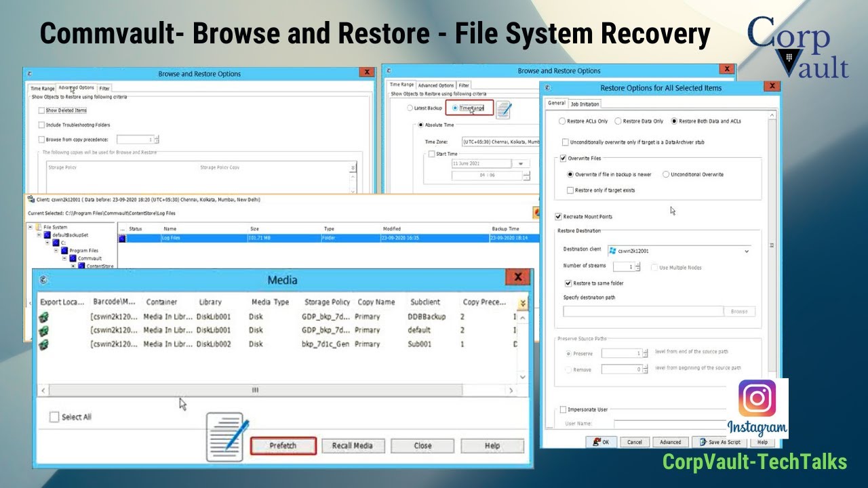
Task: Select the Time Range radio button
Action: 455,108
